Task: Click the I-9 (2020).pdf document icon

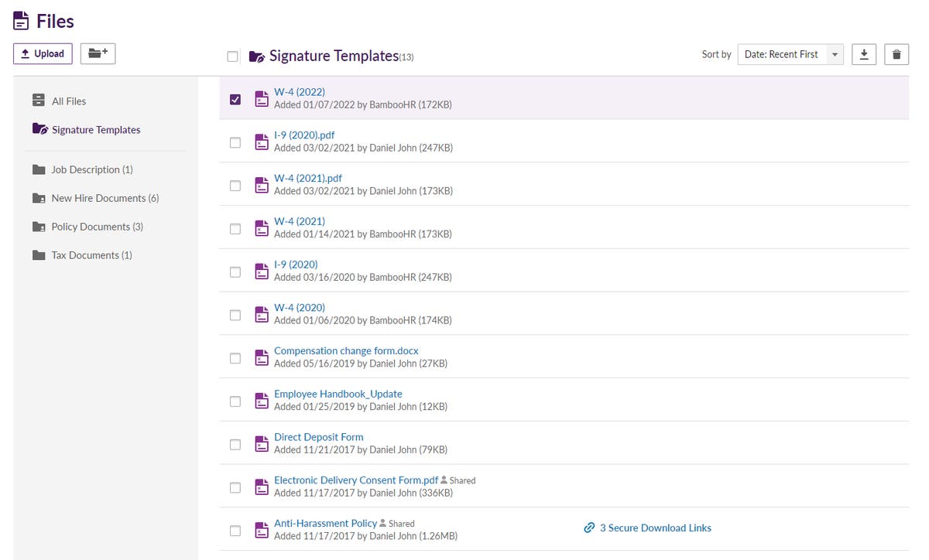Action: pos(262,142)
